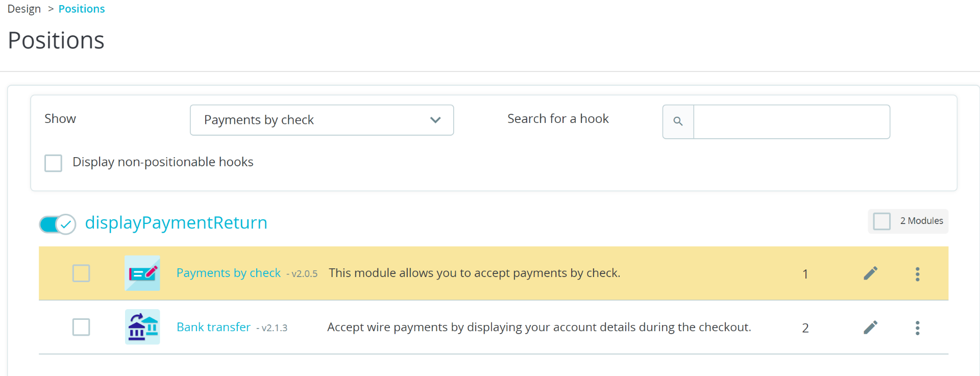Open the Positions breadcrumb link
The image size is (980, 376).
[82, 9]
